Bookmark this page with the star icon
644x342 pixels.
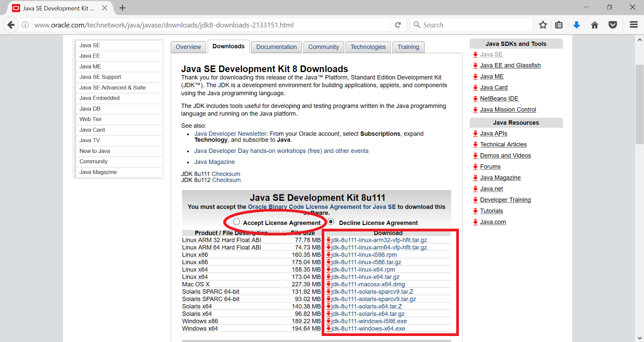click(x=543, y=25)
